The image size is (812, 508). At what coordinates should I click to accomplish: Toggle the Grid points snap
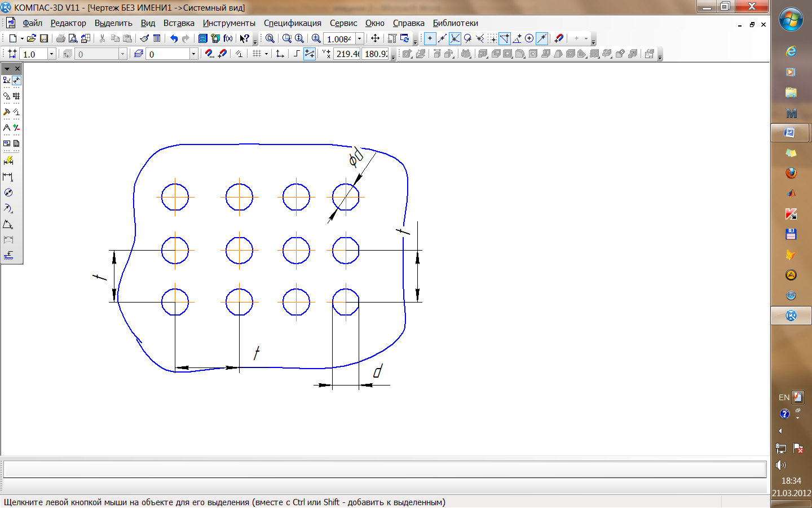point(493,38)
